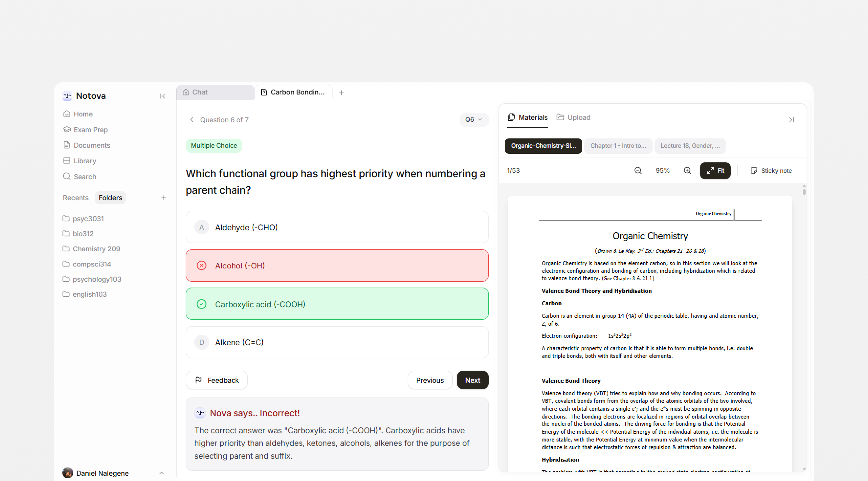Click the check icon on Carboxylic acid
868x481 pixels.
[201, 304]
